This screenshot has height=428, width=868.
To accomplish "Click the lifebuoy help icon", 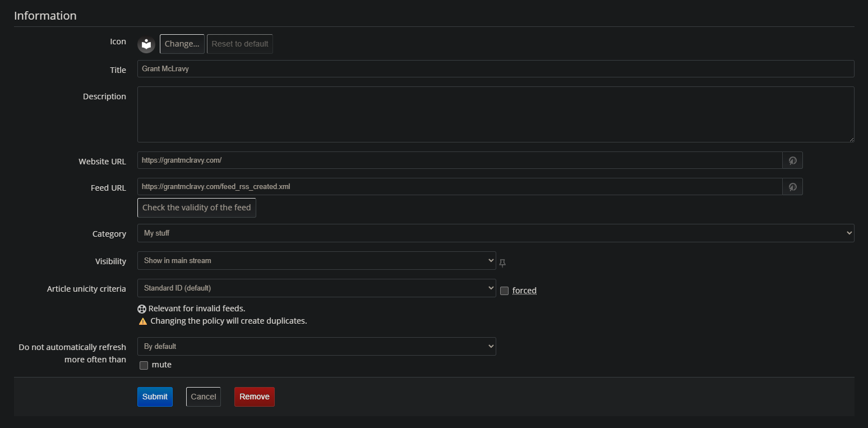I will [x=142, y=309].
